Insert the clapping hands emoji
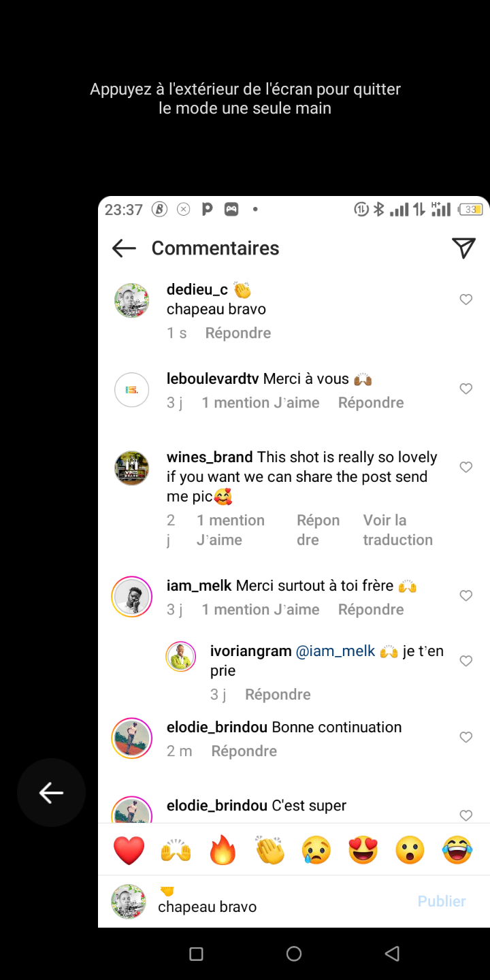The width and height of the screenshot is (490, 980). [x=269, y=851]
